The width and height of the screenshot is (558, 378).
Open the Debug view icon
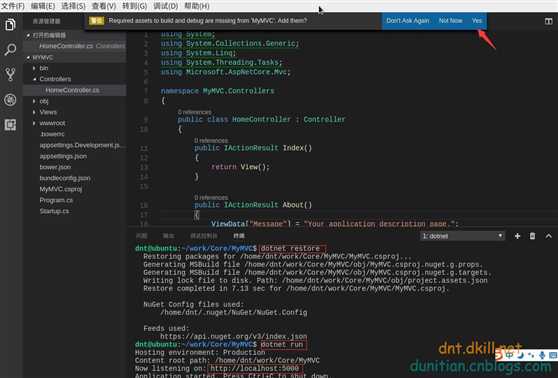pos(10,100)
